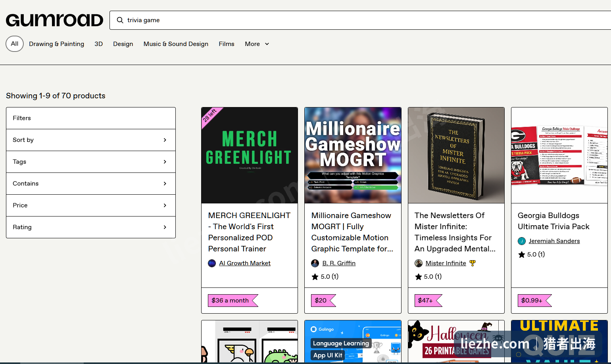The width and height of the screenshot is (611, 364).
Task: Click the $20 price tag
Action: click(323, 301)
